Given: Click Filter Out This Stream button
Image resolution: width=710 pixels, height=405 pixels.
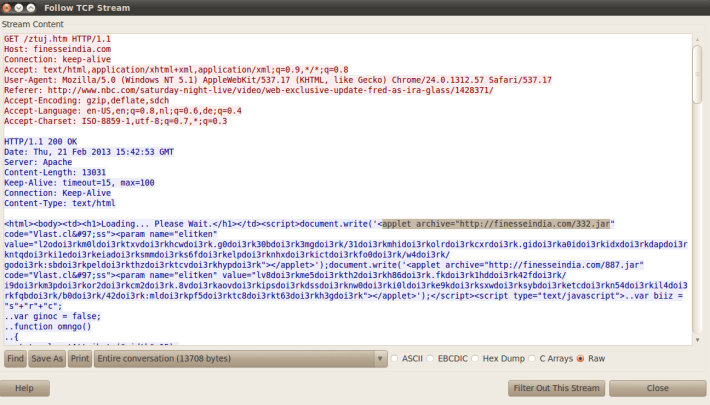Looking at the screenshot, I should (556, 388).
